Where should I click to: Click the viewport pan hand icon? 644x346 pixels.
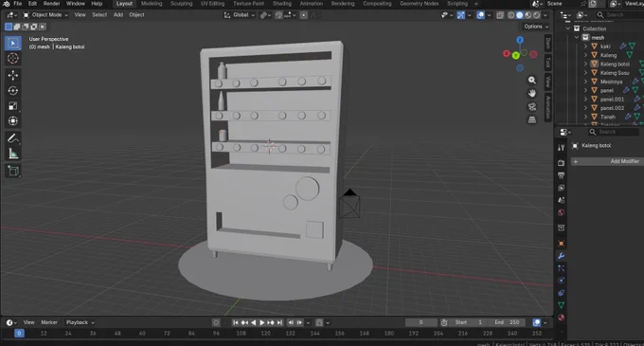[x=532, y=93]
